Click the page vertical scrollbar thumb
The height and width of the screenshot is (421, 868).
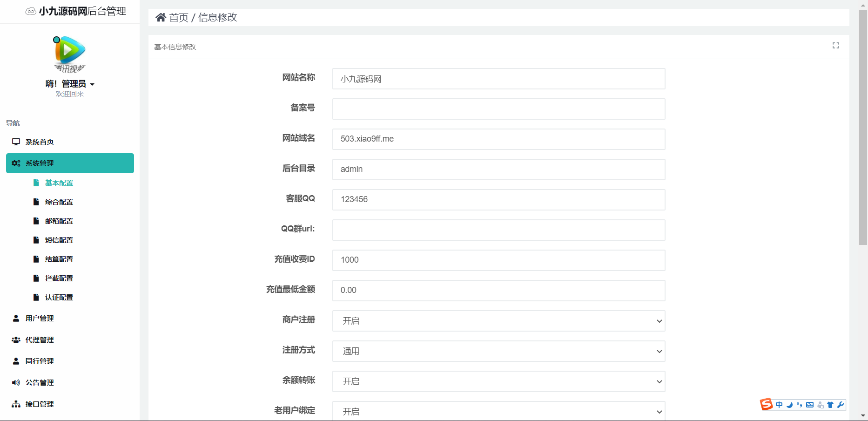click(x=863, y=127)
